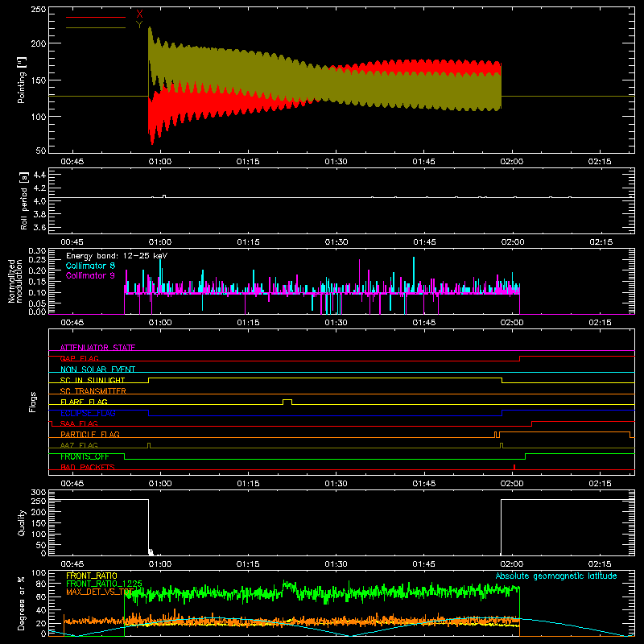Click the 01:45 tick label under modulation plot
Viewport: 644px width, 644px height.
coord(424,323)
